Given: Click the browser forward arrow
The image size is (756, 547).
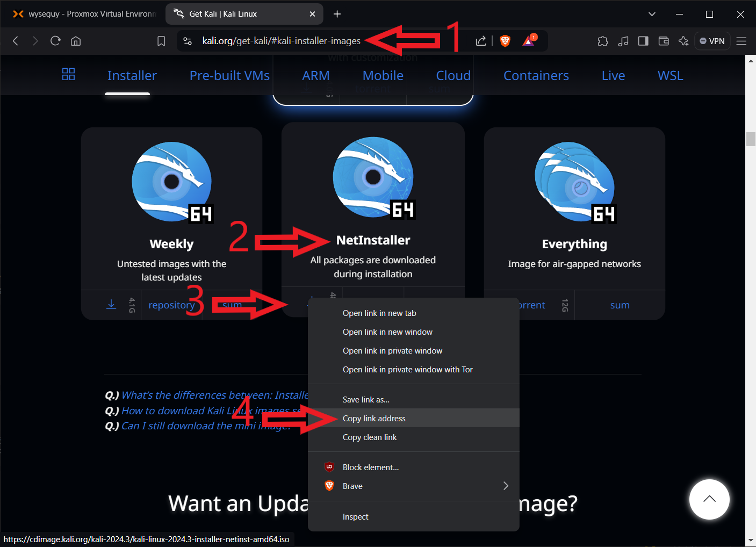Looking at the screenshot, I should tap(35, 41).
